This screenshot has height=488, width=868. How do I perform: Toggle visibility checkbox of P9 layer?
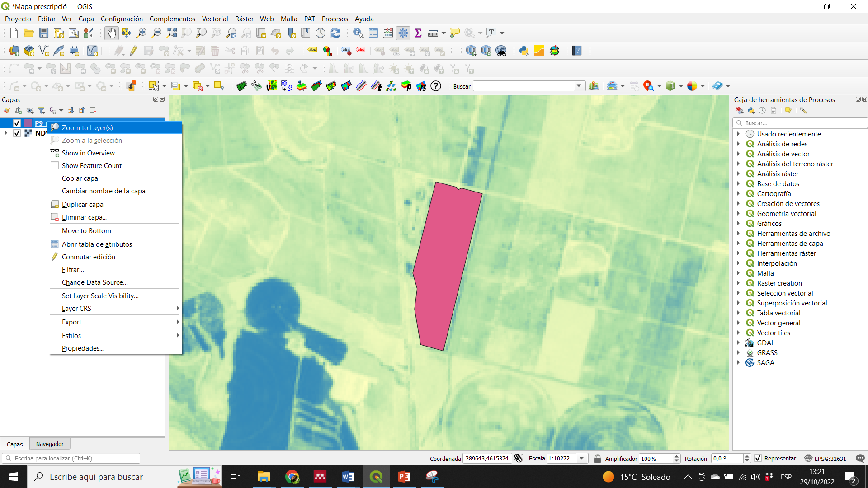17,123
